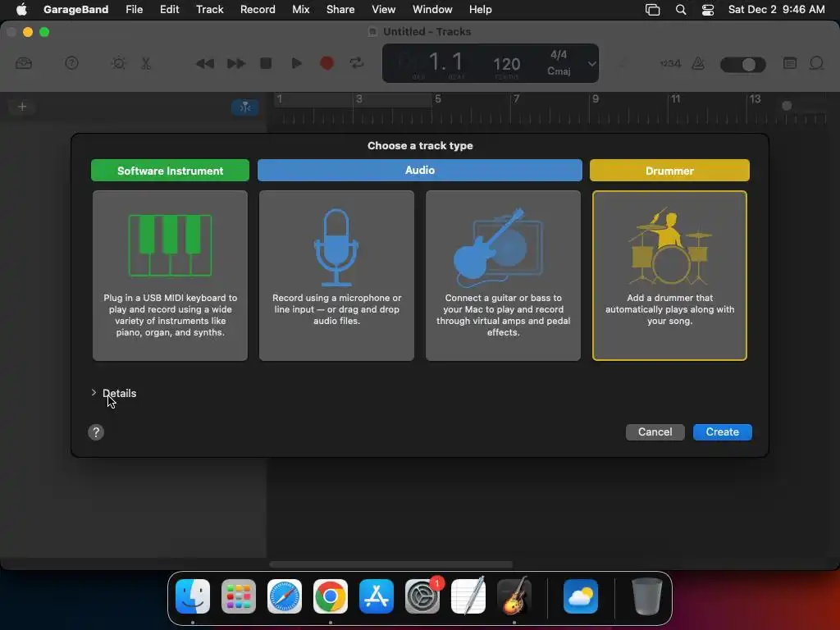Viewport: 840px width, 630px height.
Task: Click the Stop button
Action: point(266,63)
